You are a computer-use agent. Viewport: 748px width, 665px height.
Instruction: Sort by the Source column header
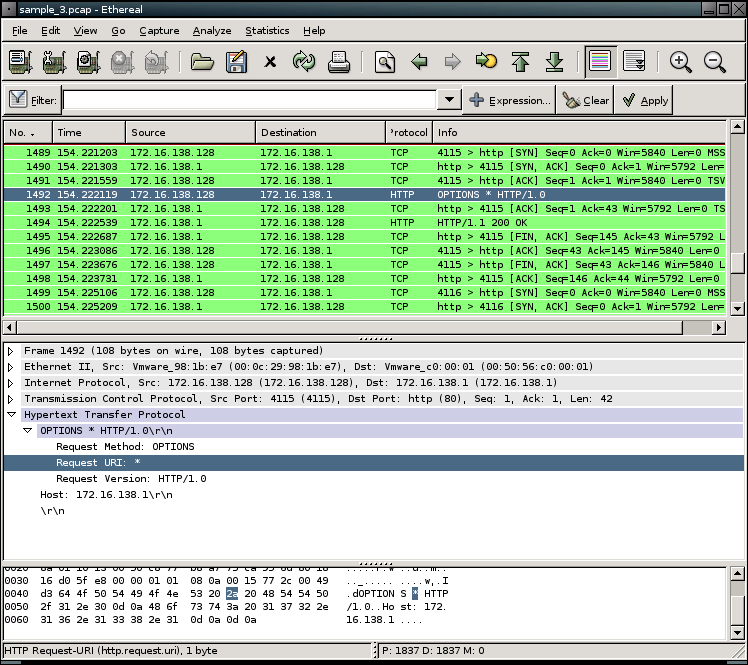190,132
